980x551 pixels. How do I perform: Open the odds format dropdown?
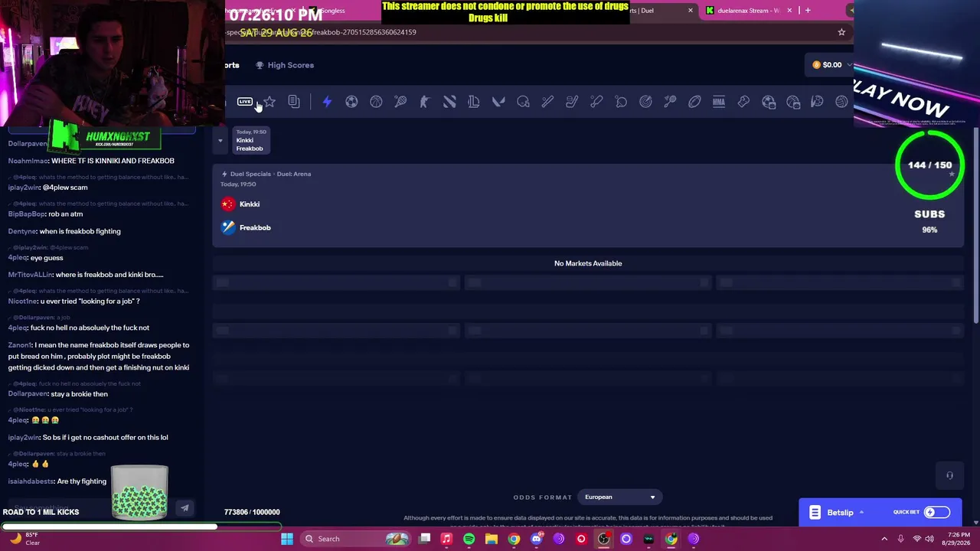pos(619,497)
